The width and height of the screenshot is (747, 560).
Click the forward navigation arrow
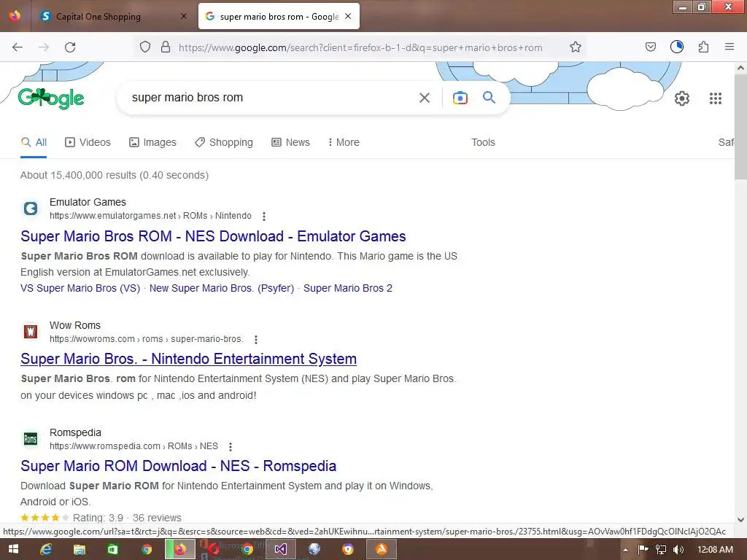tap(44, 47)
